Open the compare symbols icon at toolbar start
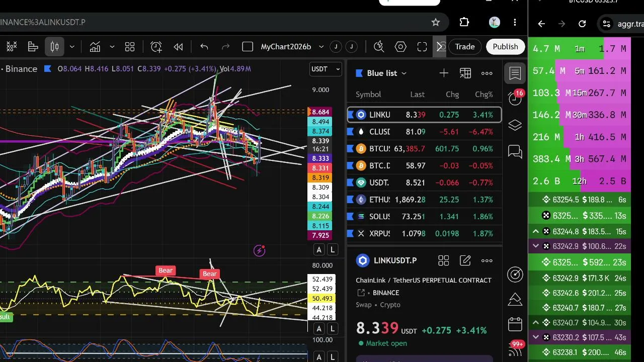This screenshot has height=362, width=644. [x=11, y=47]
